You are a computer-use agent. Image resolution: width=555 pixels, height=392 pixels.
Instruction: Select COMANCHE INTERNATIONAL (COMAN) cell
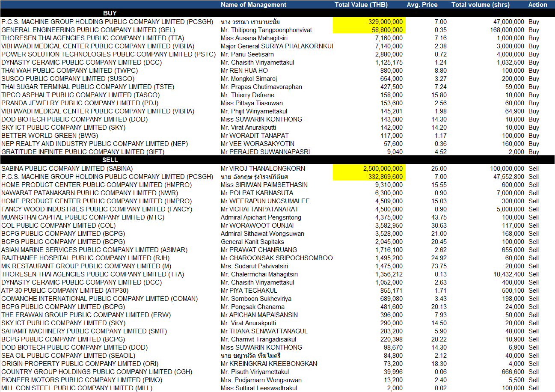(x=99, y=299)
